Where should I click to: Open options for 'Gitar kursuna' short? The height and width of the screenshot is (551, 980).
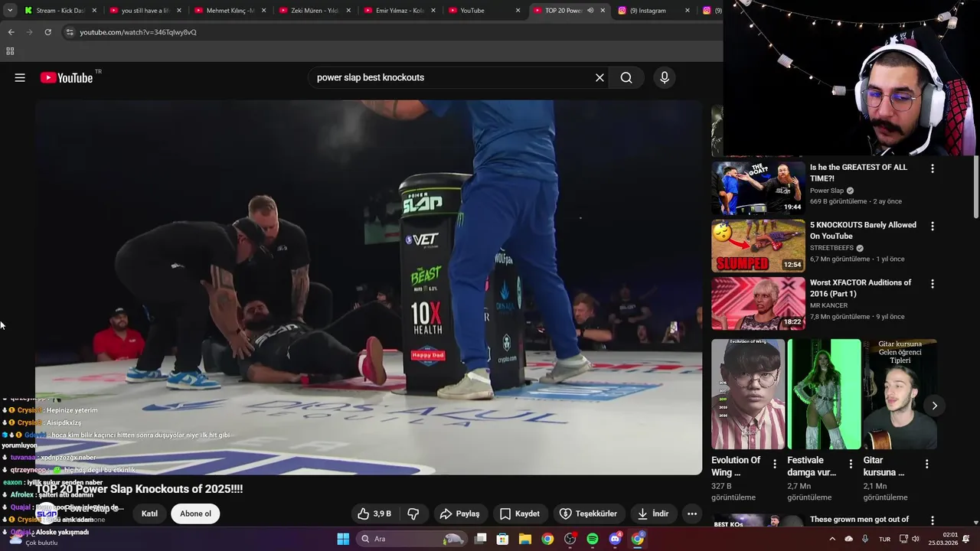[926, 464]
